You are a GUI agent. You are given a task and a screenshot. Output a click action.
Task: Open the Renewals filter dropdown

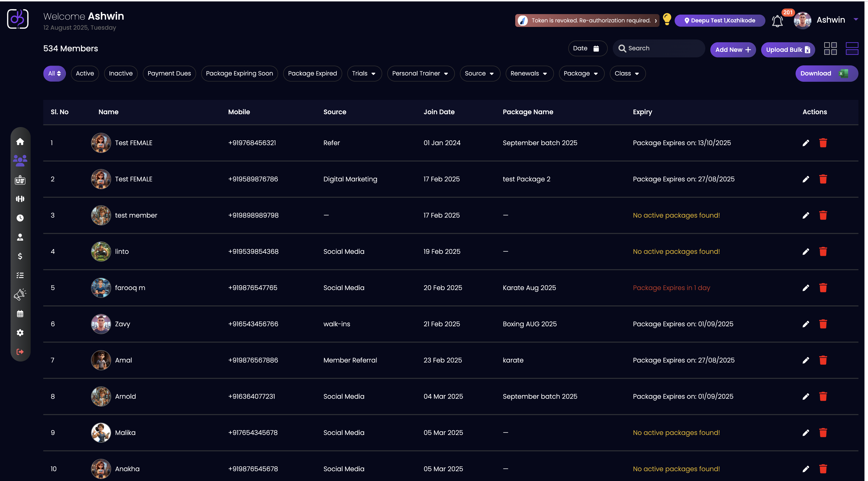[529, 73]
